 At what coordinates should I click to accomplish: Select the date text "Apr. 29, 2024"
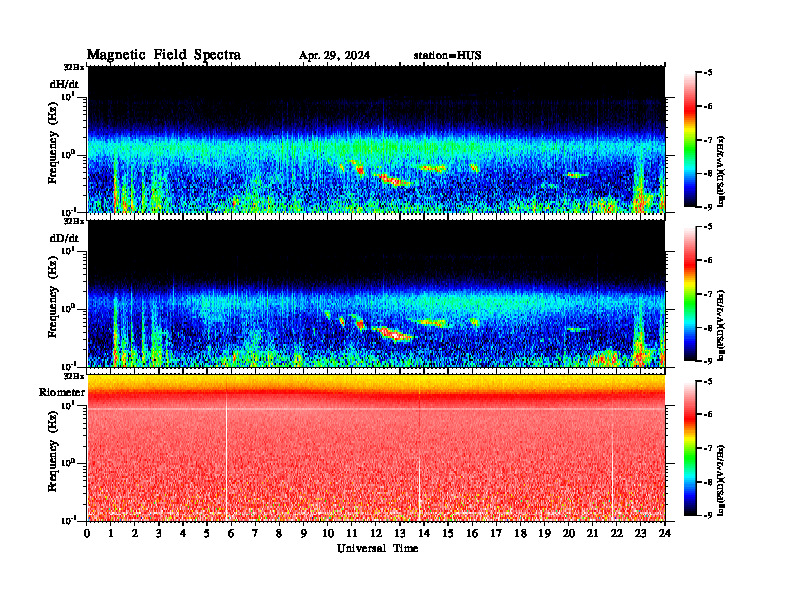click(x=334, y=56)
